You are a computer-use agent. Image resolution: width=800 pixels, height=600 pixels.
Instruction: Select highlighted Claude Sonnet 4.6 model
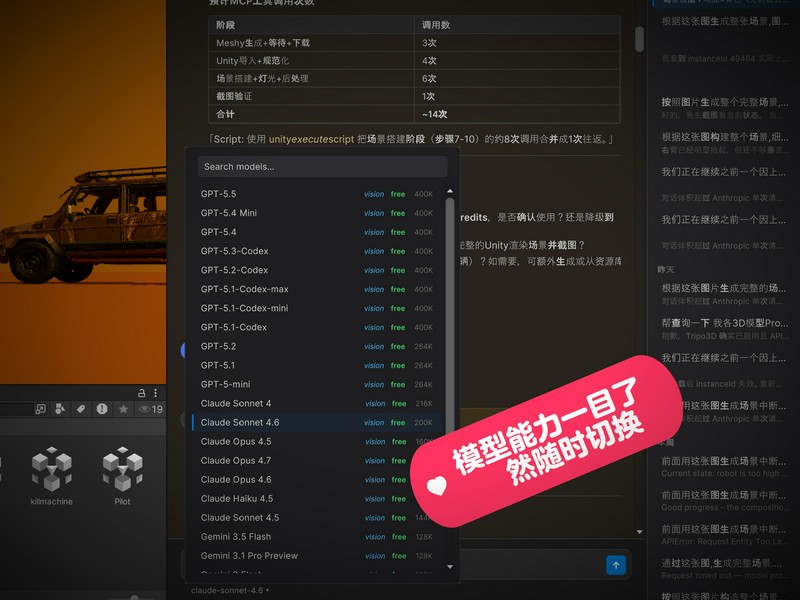tap(316, 422)
